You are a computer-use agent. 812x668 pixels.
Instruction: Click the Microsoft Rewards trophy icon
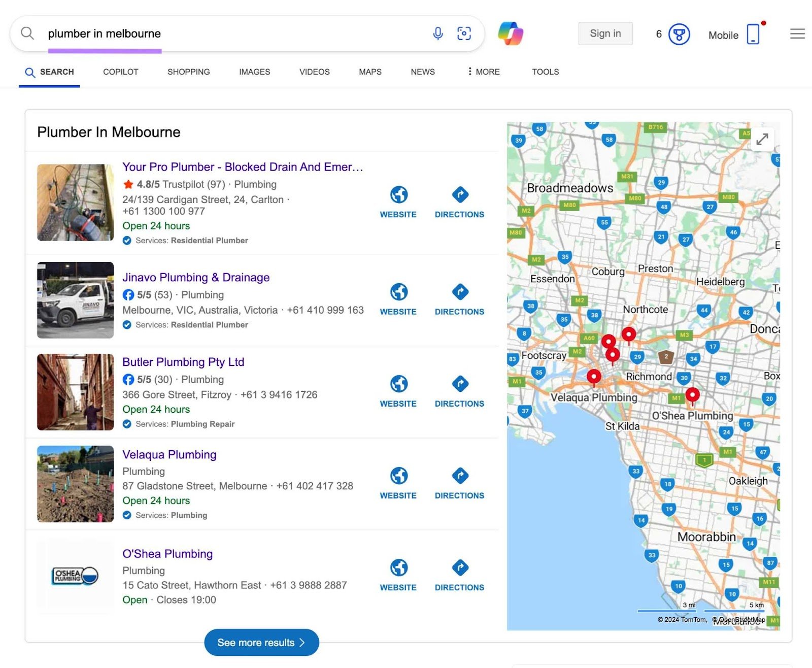click(679, 34)
